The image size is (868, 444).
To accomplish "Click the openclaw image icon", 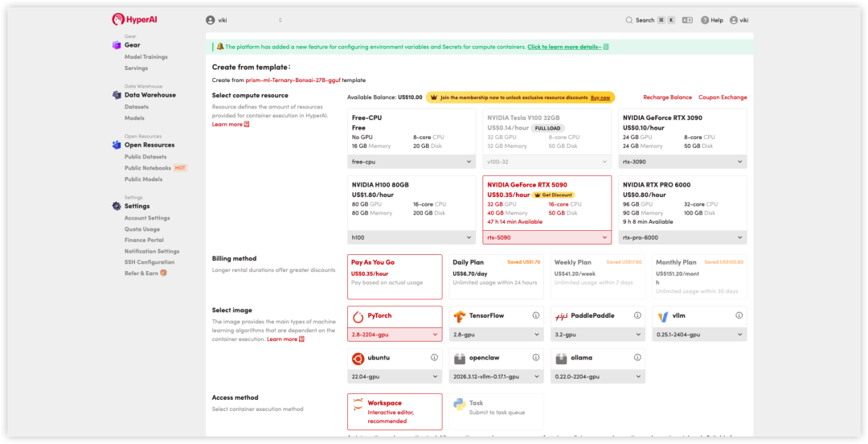I will [460, 359].
